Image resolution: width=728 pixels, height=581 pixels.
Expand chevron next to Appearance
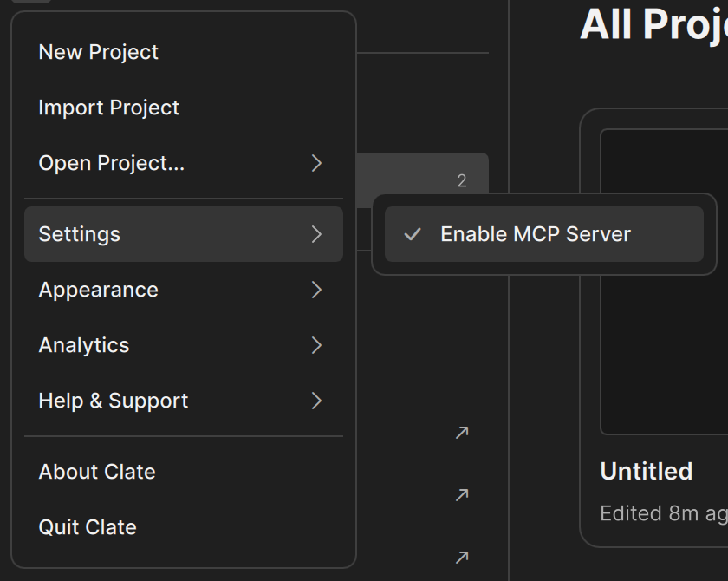[316, 290]
